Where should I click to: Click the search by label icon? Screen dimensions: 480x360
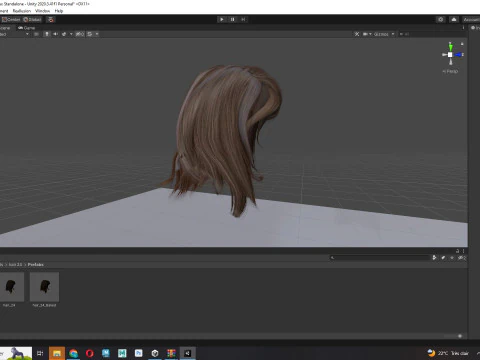tap(443, 257)
